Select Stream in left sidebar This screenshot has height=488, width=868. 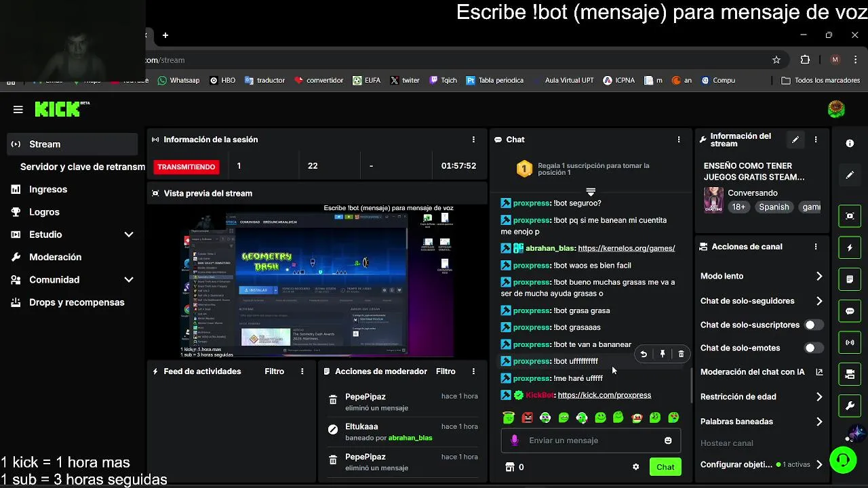point(73,144)
